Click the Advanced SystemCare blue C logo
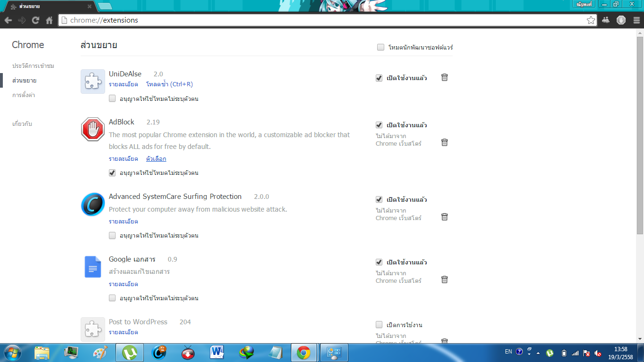Image resolution: width=644 pixels, height=362 pixels. tap(93, 205)
